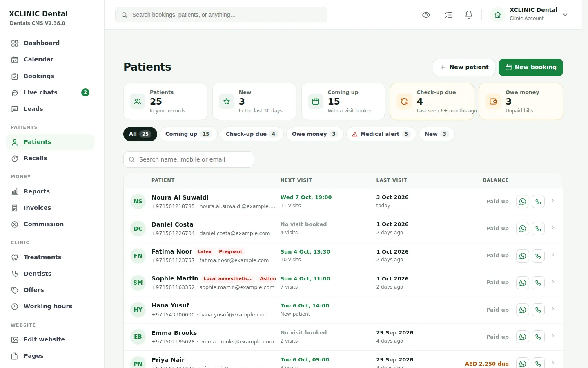Open Live chats section
The width and height of the screenshot is (588, 368).
(x=50, y=92)
